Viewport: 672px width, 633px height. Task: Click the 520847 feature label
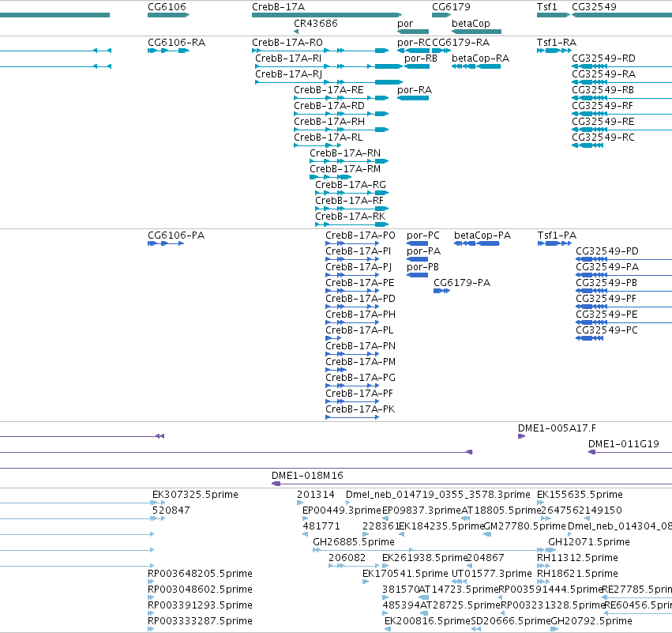(171, 511)
